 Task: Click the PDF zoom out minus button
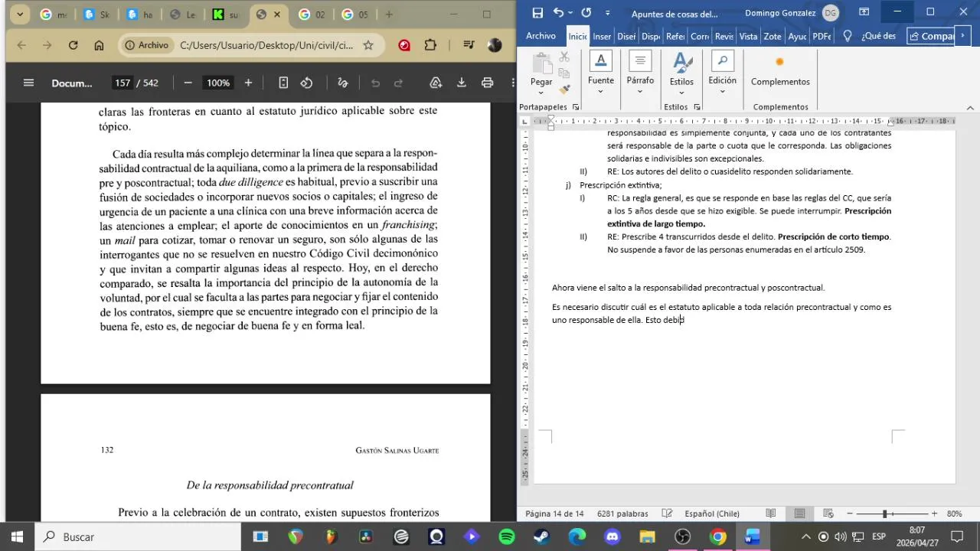[188, 83]
